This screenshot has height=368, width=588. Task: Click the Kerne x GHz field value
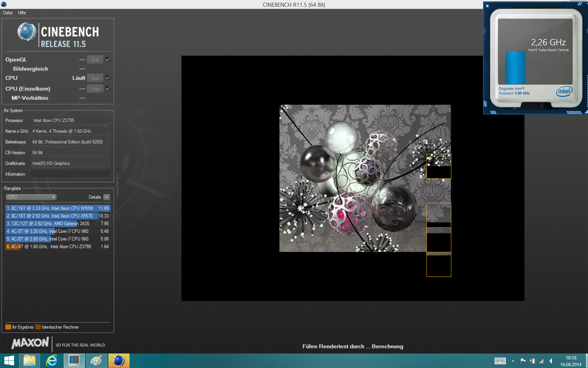point(70,131)
